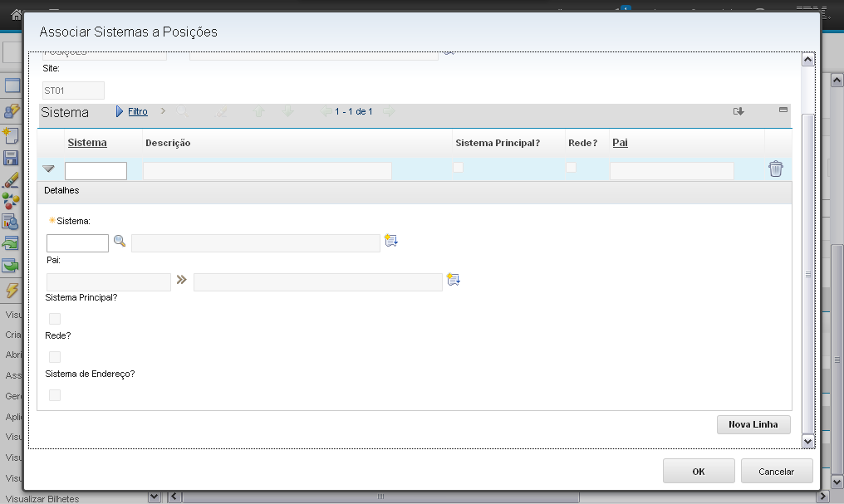Click the Sistema input field in Detalhes

coord(77,243)
